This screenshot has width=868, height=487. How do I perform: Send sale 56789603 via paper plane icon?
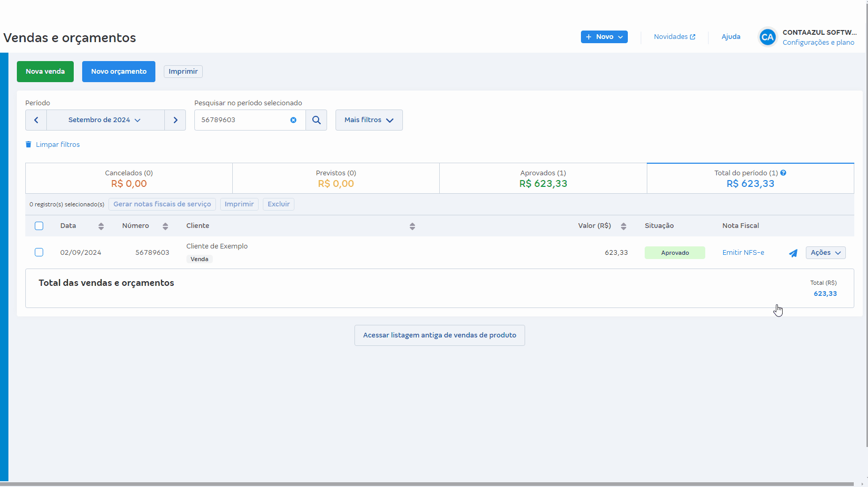click(x=793, y=253)
